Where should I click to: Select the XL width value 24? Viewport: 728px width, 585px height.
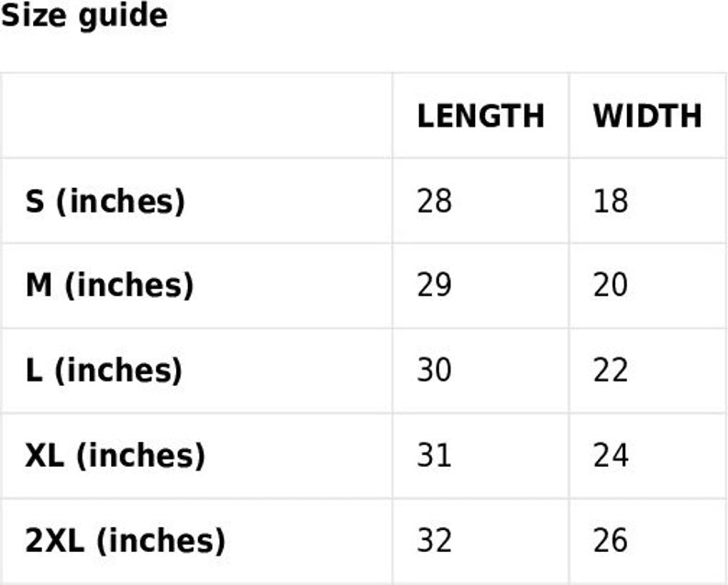click(611, 456)
